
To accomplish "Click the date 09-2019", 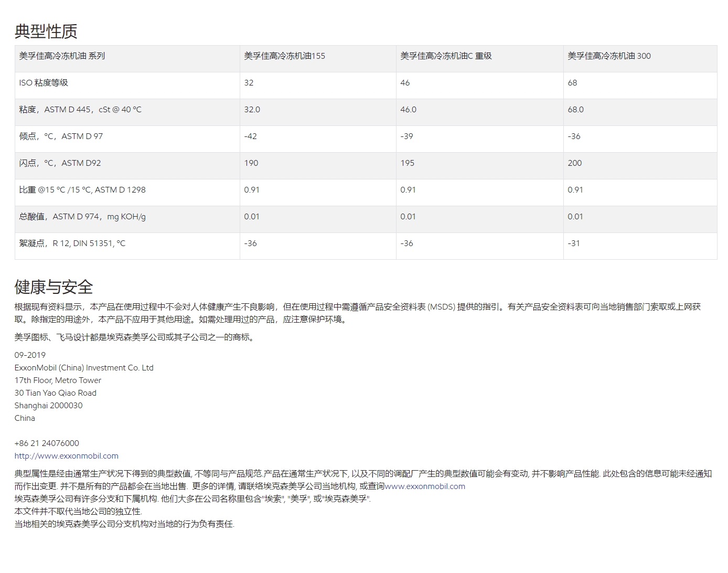I will click(x=30, y=355).
